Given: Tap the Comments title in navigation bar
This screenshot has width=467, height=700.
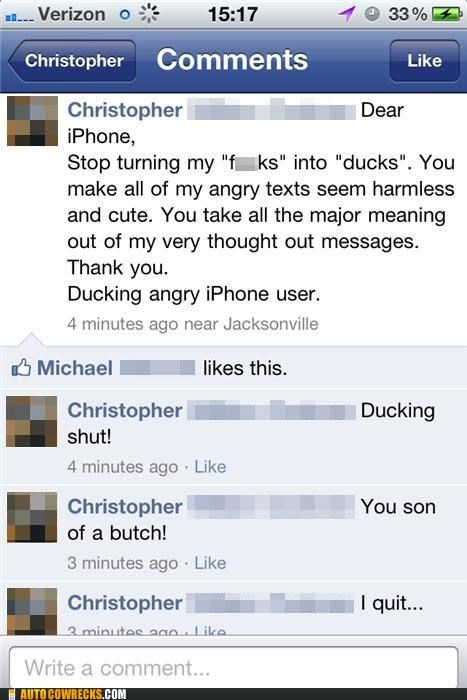Looking at the screenshot, I should pos(232,60).
